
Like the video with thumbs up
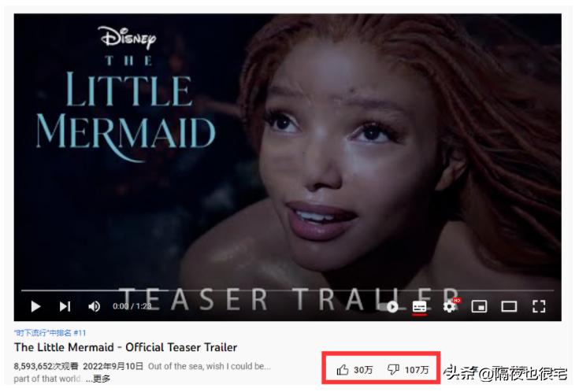coord(343,370)
